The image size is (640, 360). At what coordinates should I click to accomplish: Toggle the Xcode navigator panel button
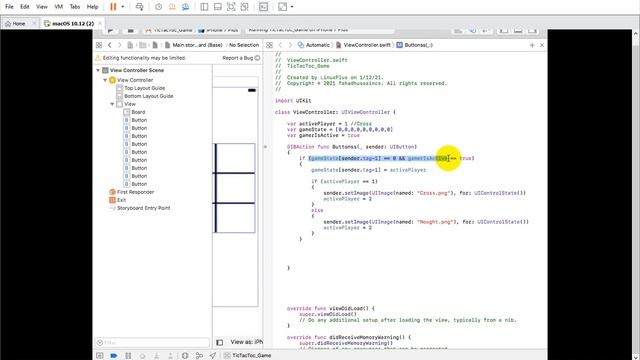(x=504, y=31)
